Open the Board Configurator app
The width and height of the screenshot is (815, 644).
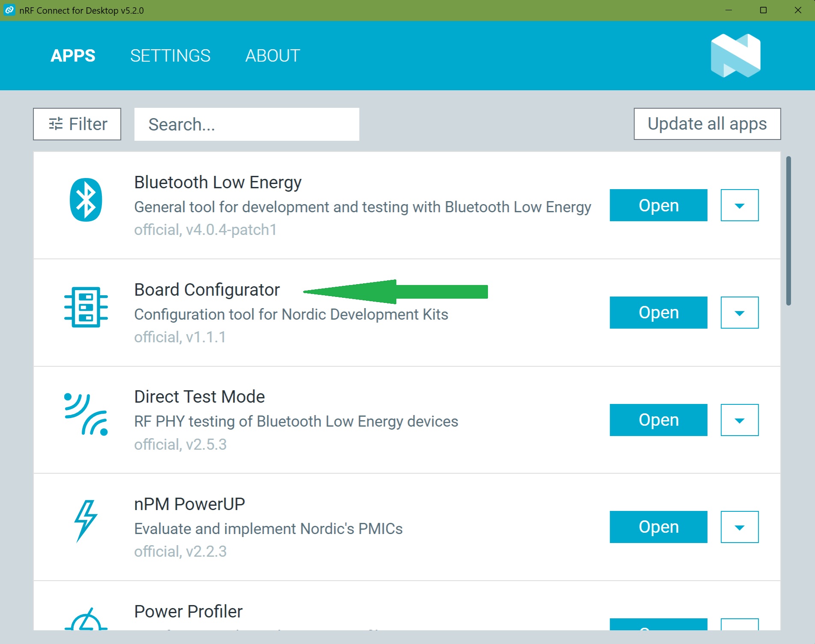[x=658, y=313]
